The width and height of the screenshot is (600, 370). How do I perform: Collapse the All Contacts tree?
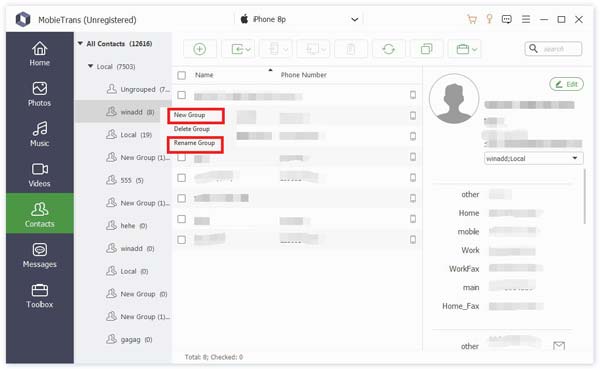click(80, 44)
